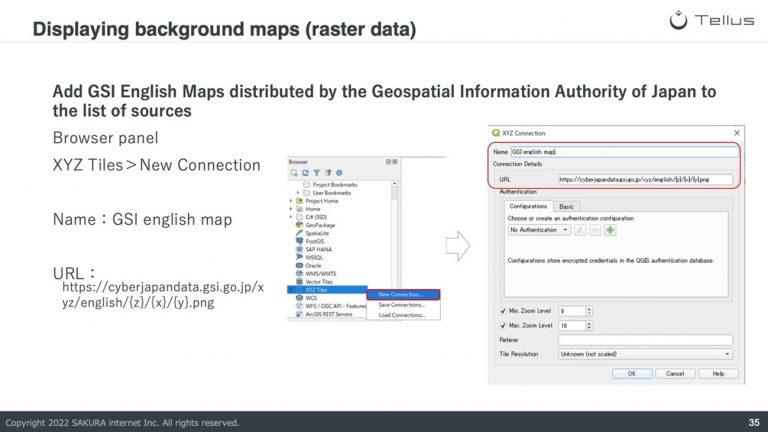Click the Help button

coord(718,374)
